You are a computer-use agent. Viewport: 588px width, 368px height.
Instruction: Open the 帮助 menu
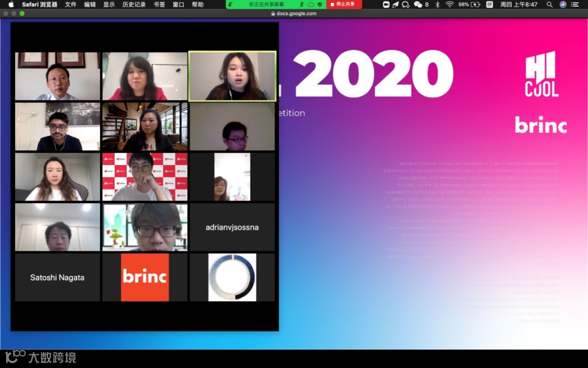[198, 4]
